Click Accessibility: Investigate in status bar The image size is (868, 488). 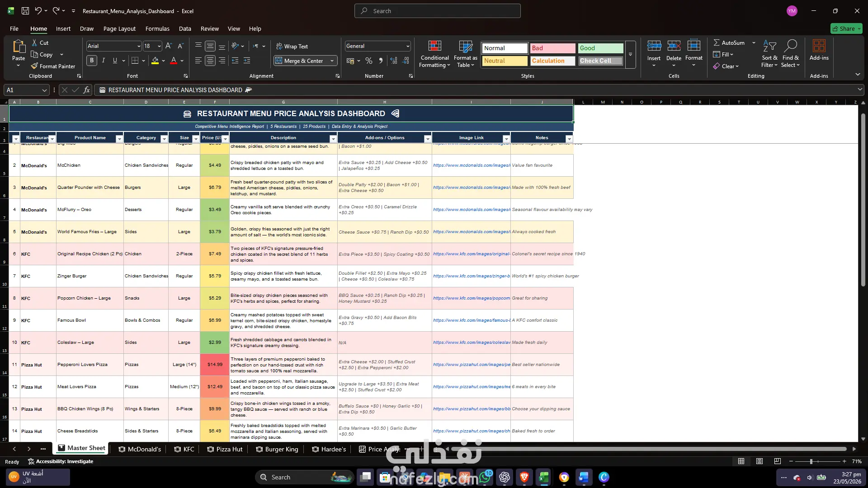61,461
